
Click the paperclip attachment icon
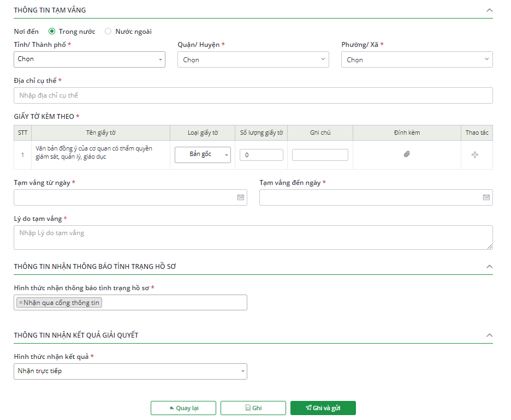point(407,154)
